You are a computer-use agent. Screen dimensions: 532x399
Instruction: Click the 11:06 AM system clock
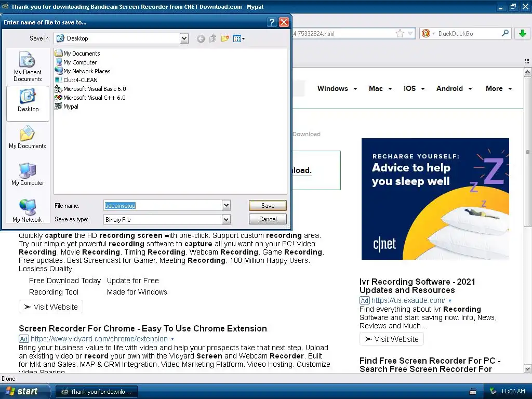[513, 391]
